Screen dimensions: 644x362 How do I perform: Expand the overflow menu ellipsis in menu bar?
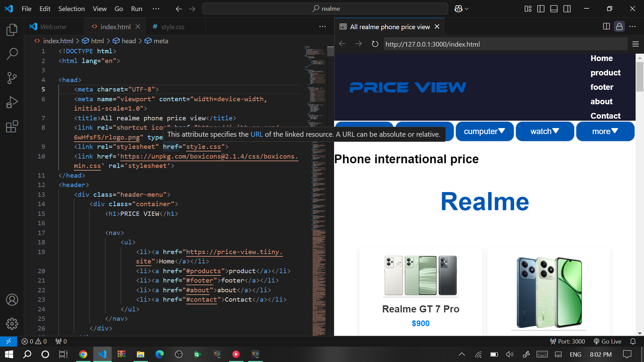[156, 9]
